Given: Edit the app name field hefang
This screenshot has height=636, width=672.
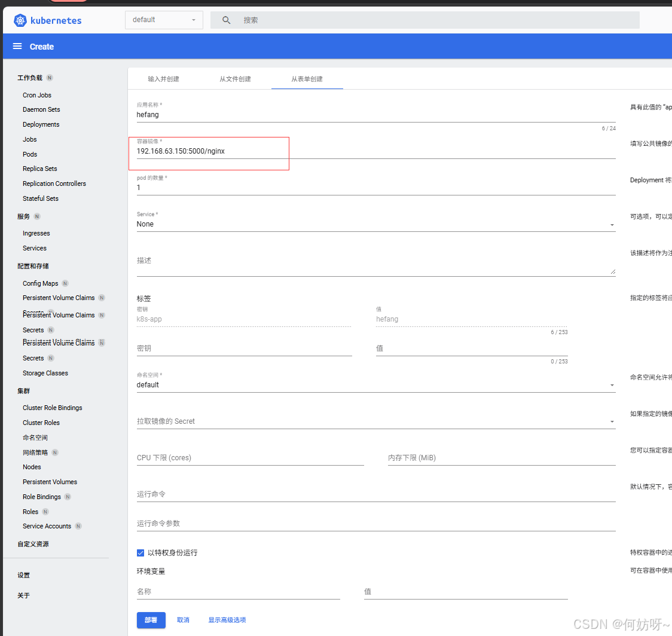Looking at the screenshot, I should pos(376,115).
